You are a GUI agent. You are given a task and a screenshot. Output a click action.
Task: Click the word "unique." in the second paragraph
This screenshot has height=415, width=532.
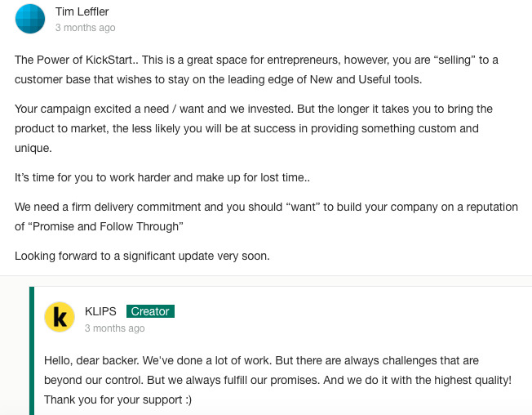pos(33,148)
